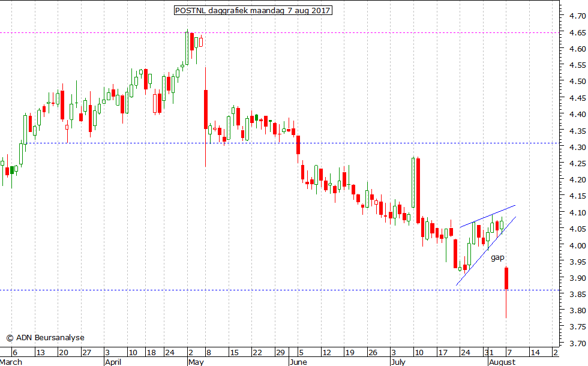588x366 pixels.
Task: Click the August month label
Action: 502,362
